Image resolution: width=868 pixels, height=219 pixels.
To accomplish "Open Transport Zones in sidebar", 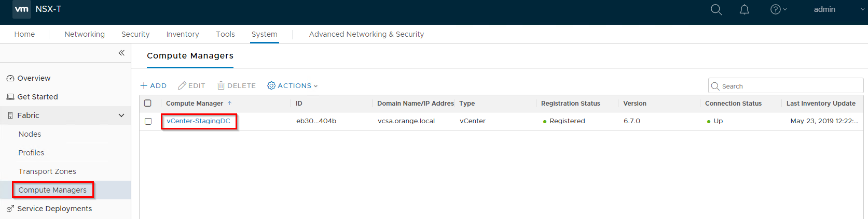I will pos(47,171).
